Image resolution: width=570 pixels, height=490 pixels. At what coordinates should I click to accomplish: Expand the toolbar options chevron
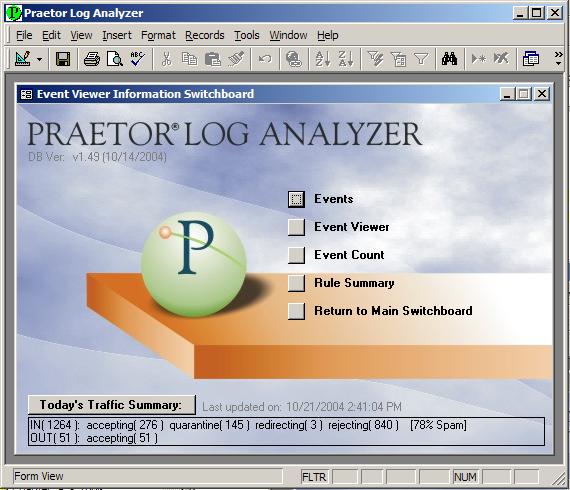pos(558,59)
